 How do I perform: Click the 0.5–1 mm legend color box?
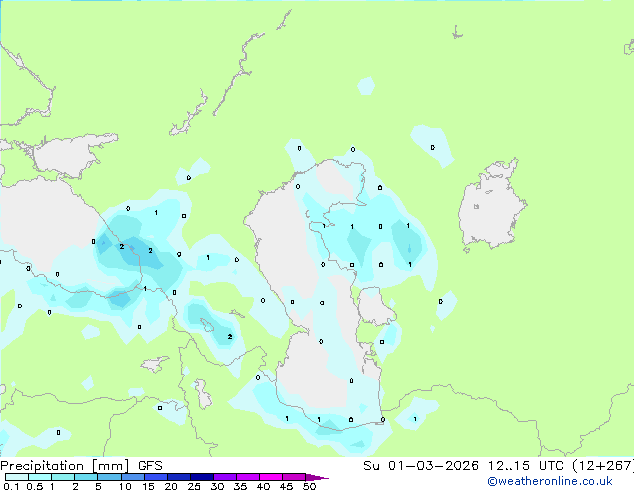click(40, 477)
